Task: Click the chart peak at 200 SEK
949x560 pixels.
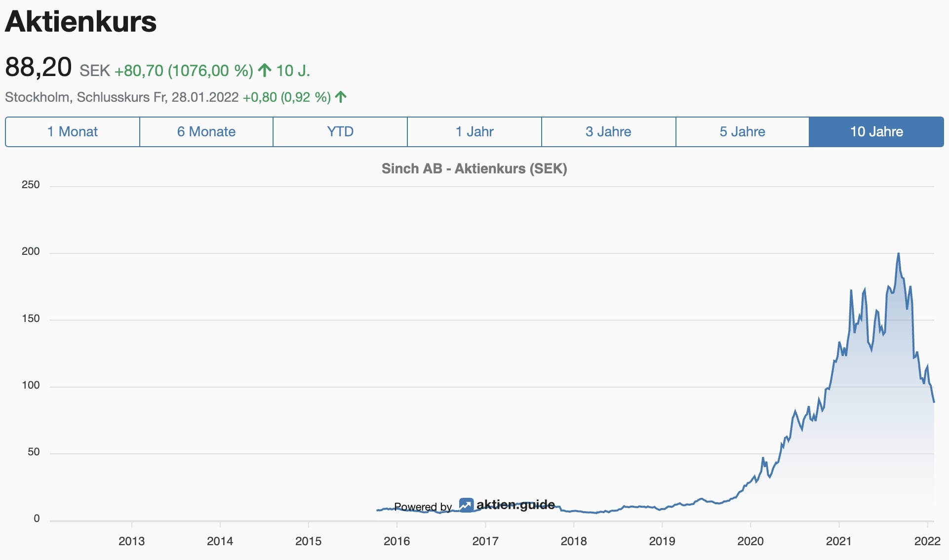Action: 899,254
